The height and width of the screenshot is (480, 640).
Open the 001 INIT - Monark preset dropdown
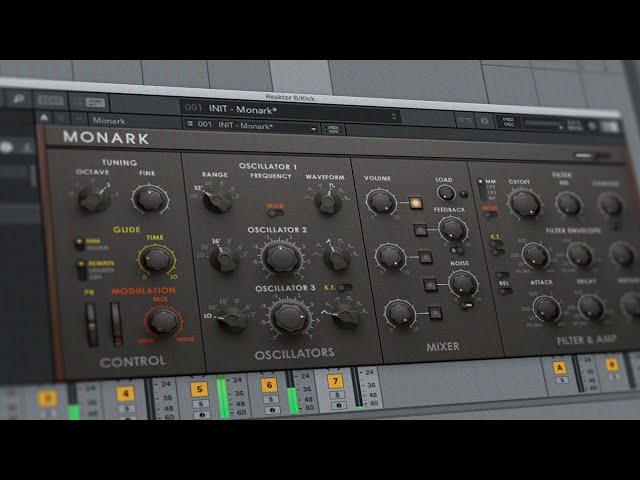(251, 126)
